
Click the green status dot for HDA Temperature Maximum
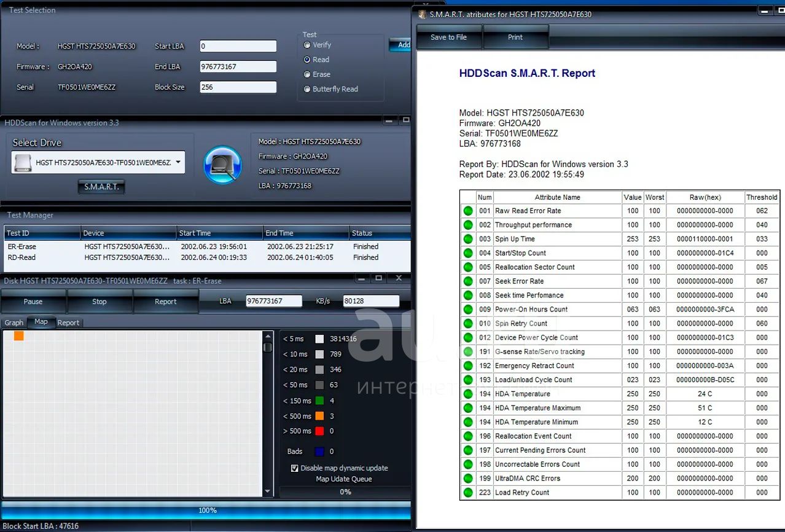click(x=468, y=408)
